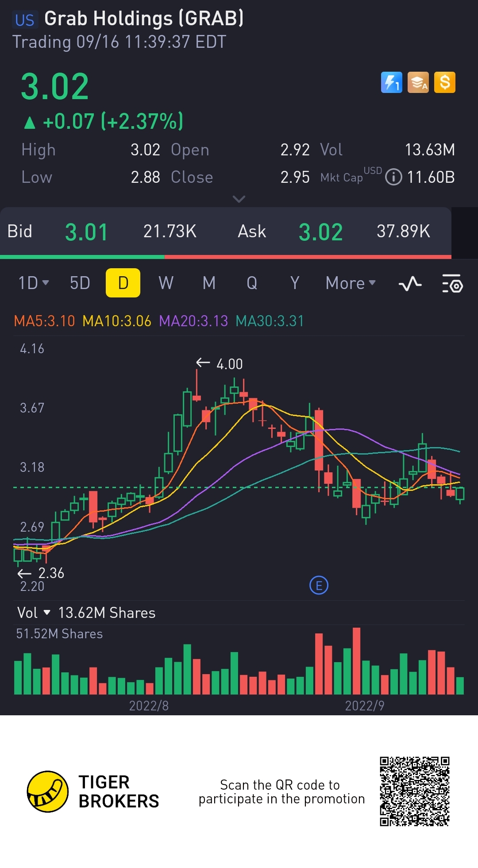Tap the Ask size 37.89K
This screenshot has width=478, height=868.
403,231
